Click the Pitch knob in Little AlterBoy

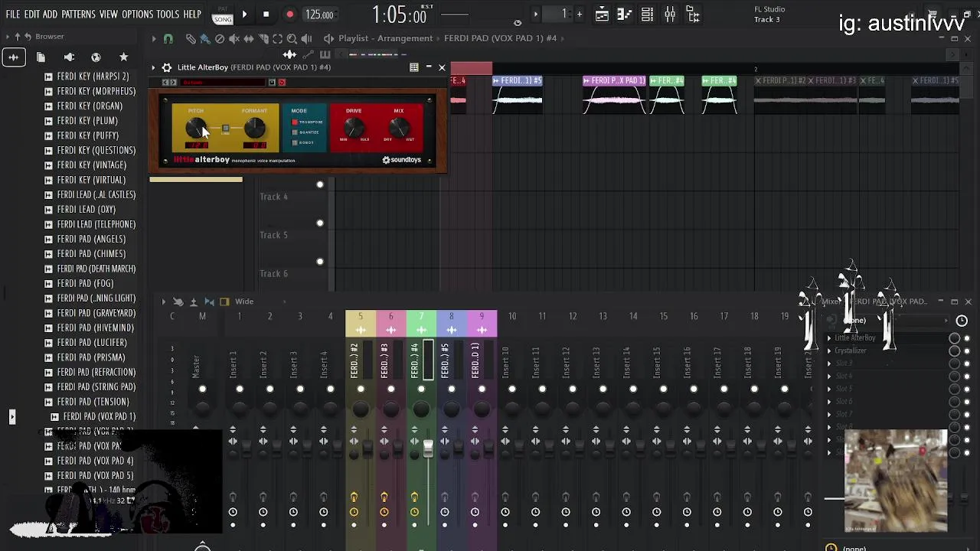point(196,127)
